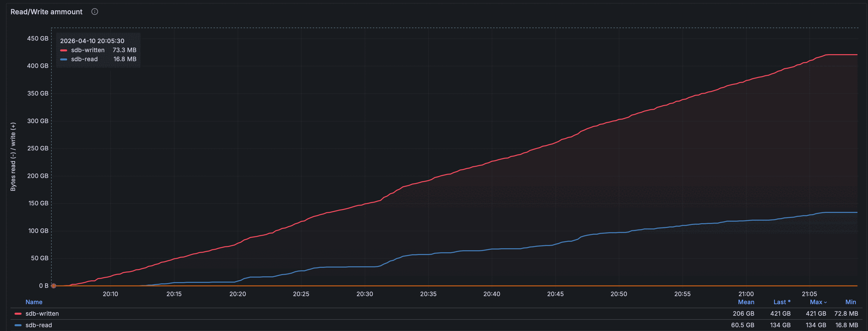Click the blue sdb-read marker in the tooltip

coord(64,59)
